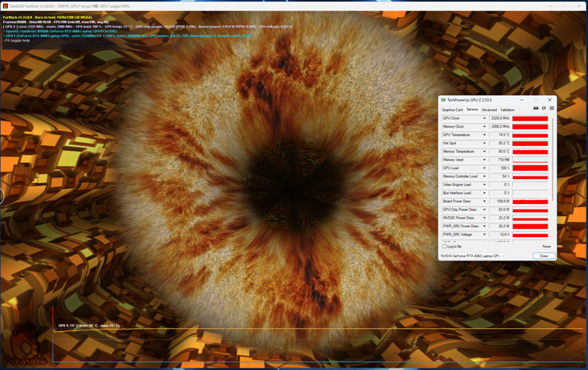
Task: Open the Memory Used sensor dropdown
Action: (484, 160)
